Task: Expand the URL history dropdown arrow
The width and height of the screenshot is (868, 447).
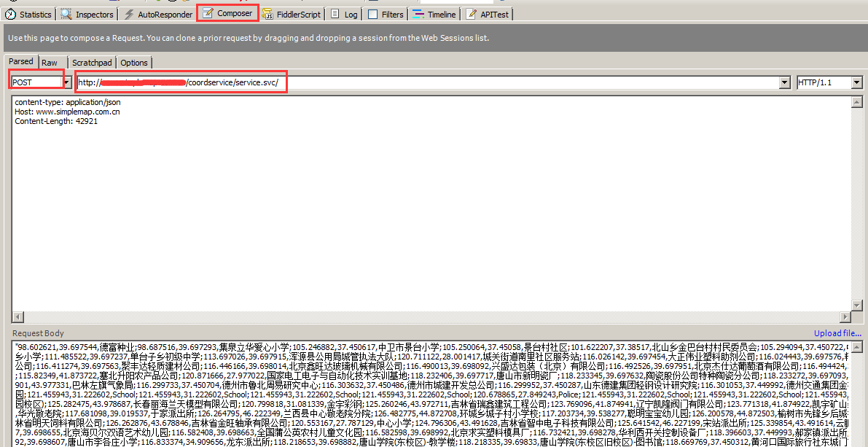Action: pyautogui.click(x=784, y=82)
